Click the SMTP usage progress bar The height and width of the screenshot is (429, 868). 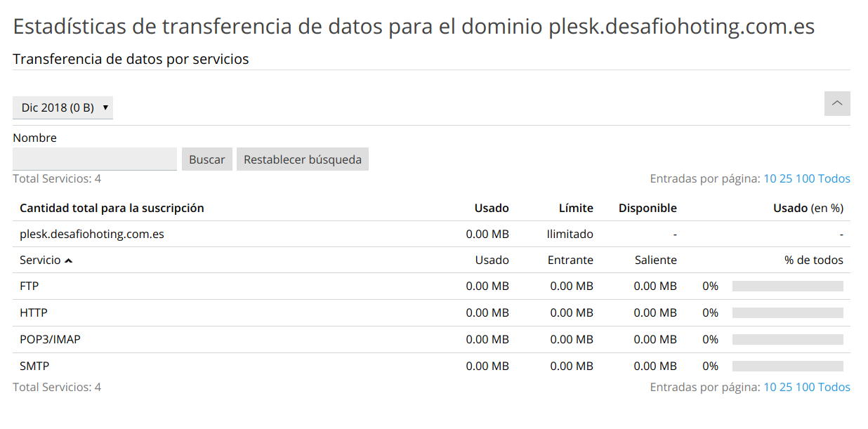coord(787,366)
